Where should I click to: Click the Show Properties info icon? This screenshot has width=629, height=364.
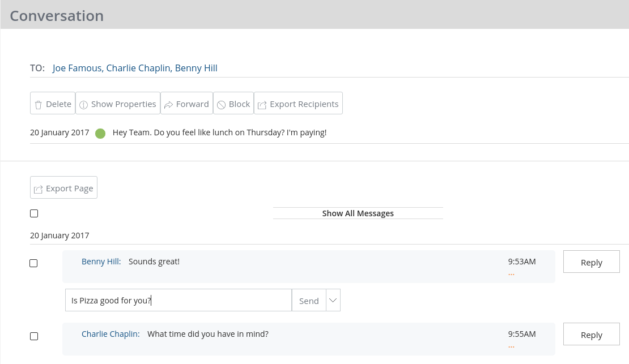[x=84, y=105]
